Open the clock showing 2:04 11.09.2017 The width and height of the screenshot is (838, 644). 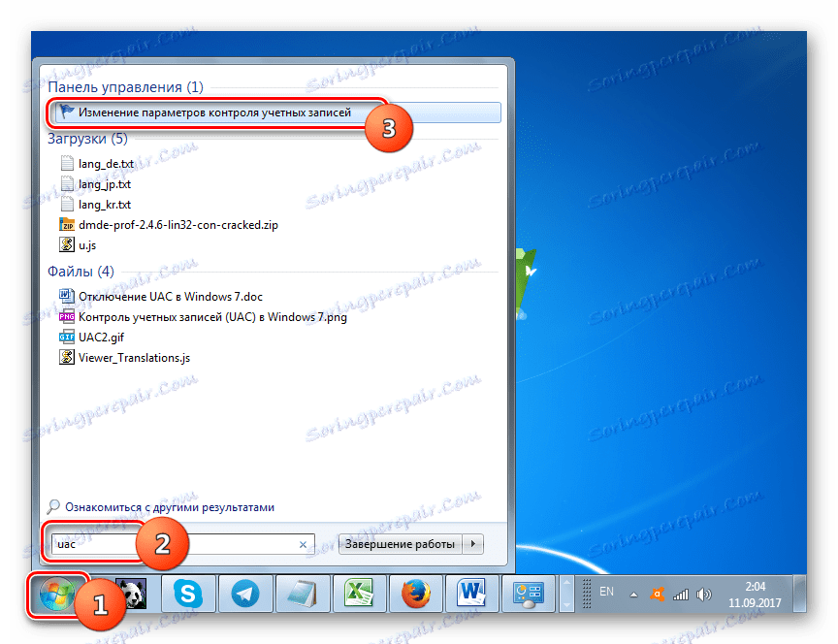coord(755,595)
